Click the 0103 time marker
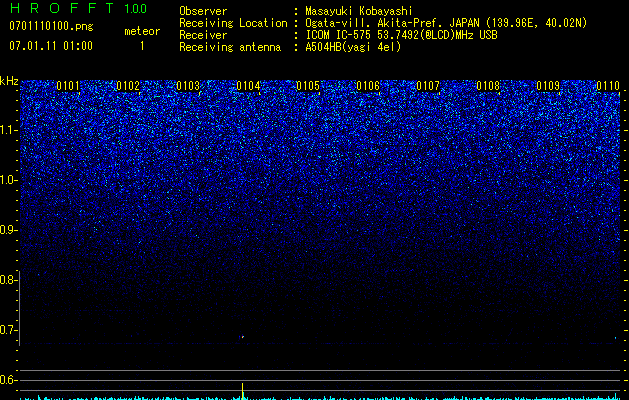The image size is (629, 400). [188, 86]
